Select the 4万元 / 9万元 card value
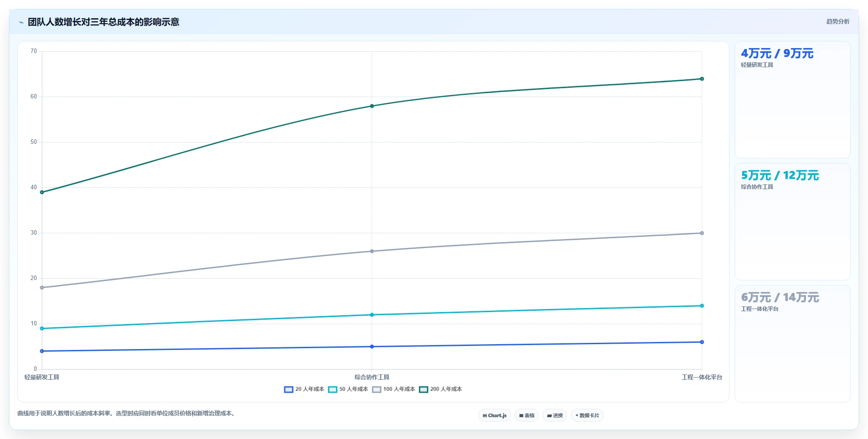The image size is (868, 439). [x=777, y=53]
